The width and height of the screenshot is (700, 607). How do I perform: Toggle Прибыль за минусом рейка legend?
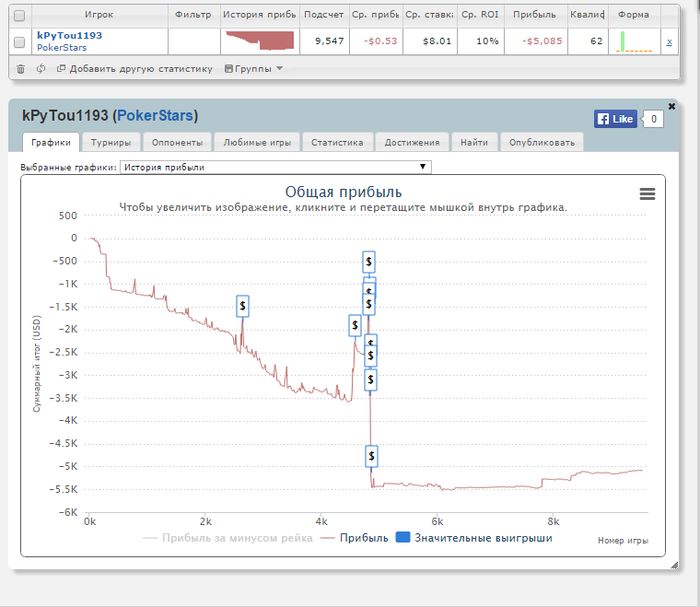228,538
